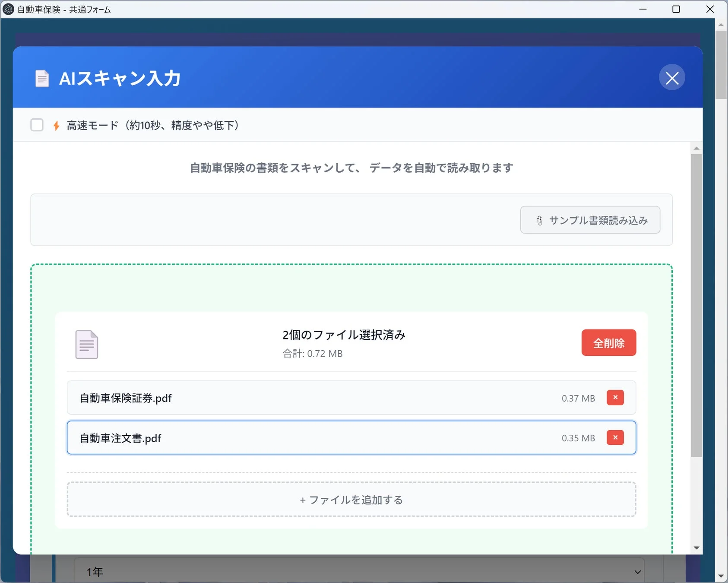Screen dimensions: 728x583
Task: Minimize the 自動車保険 window
Action: point(643,9)
